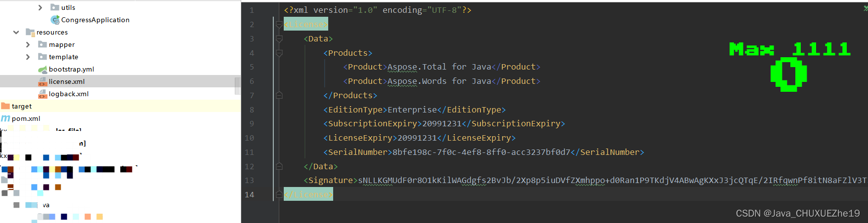Select the resources folder row
This screenshot has height=223, width=868.
[120, 32]
